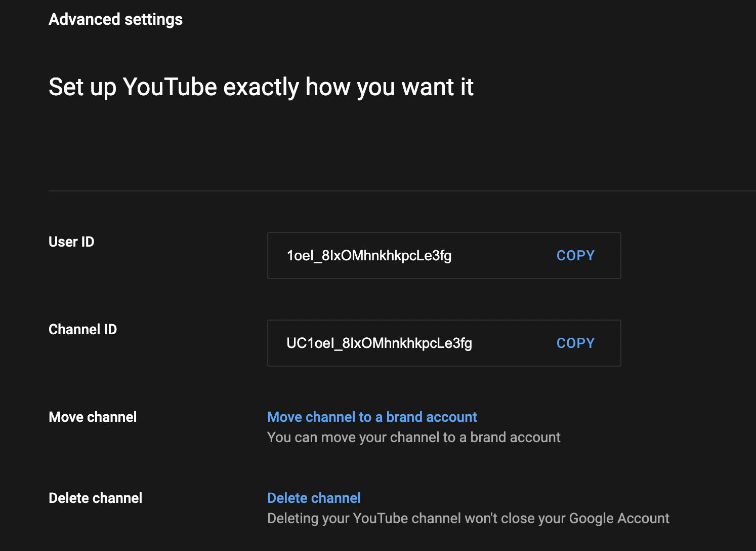Viewport: 756px width, 551px height.
Task: Open Move channel to a brand account
Action: [x=372, y=417]
